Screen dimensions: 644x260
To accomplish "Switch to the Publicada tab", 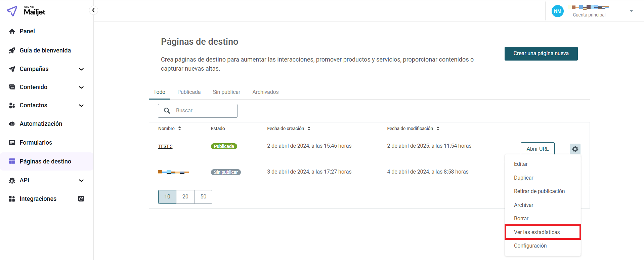I will pos(189,92).
